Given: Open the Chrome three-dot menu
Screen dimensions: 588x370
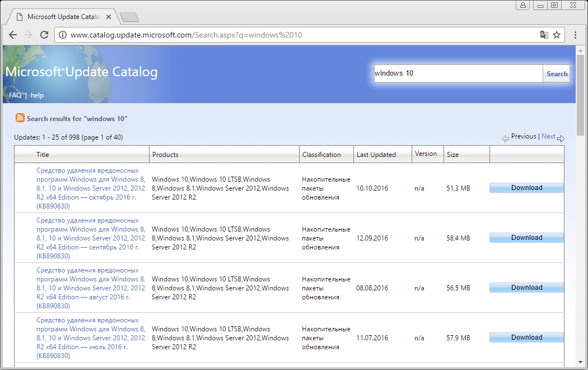Looking at the screenshot, I should tap(576, 34).
